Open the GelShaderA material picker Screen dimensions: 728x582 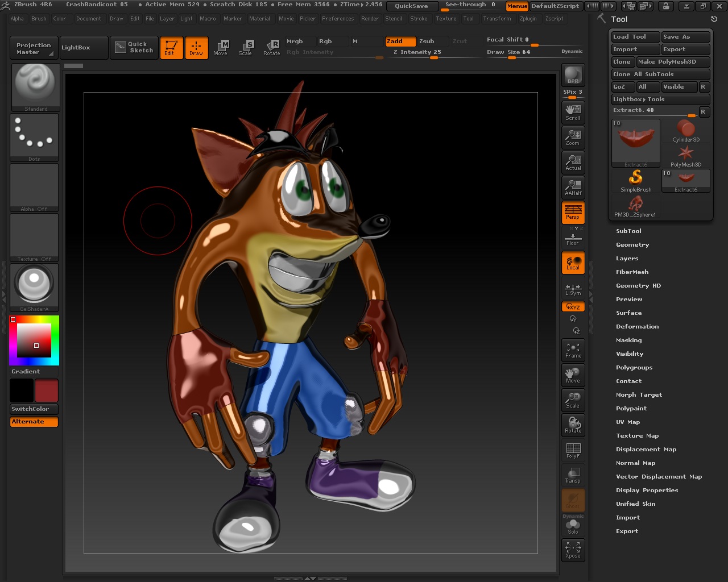pos(34,288)
